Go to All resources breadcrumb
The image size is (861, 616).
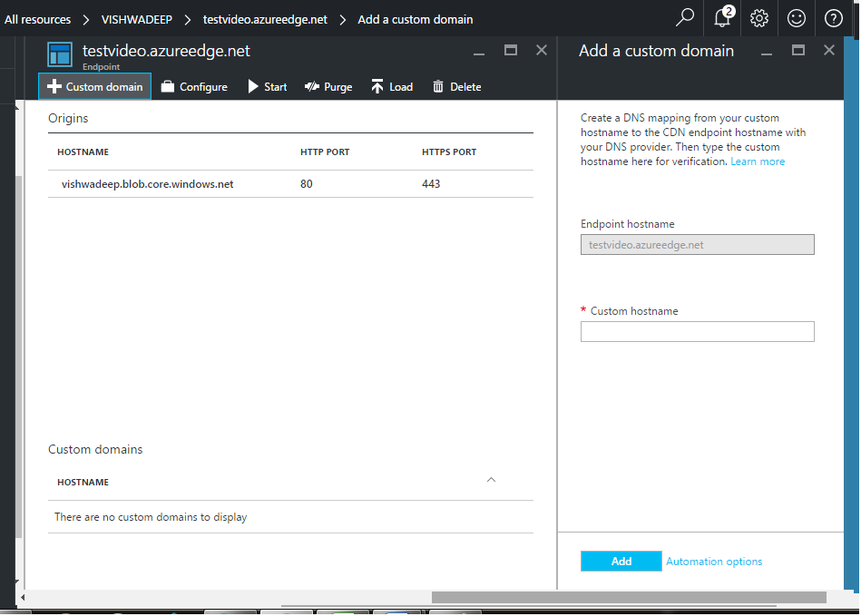[x=38, y=20]
